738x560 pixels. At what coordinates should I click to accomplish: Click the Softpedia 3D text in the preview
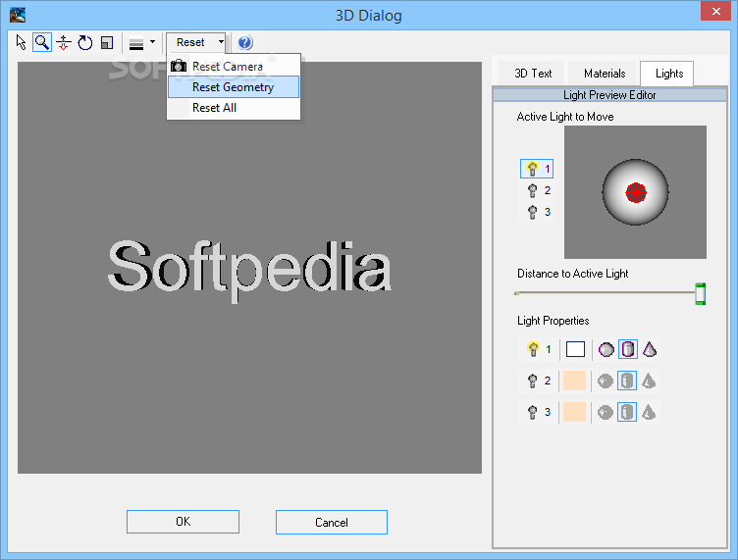(249, 271)
